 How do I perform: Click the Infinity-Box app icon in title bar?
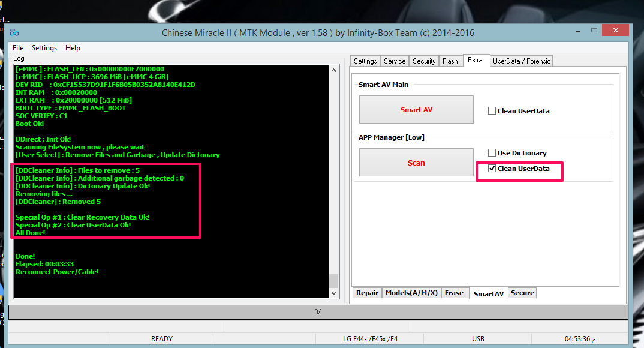tap(14, 32)
